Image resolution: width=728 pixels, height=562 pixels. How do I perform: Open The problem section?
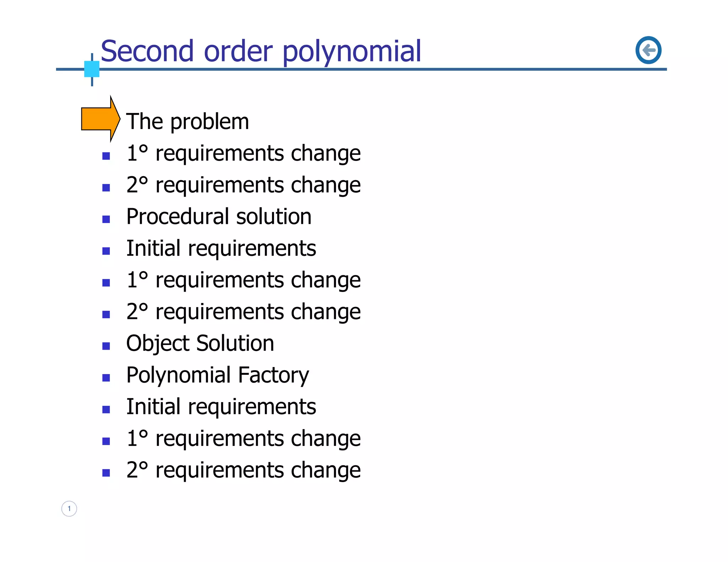[x=187, y=121]
